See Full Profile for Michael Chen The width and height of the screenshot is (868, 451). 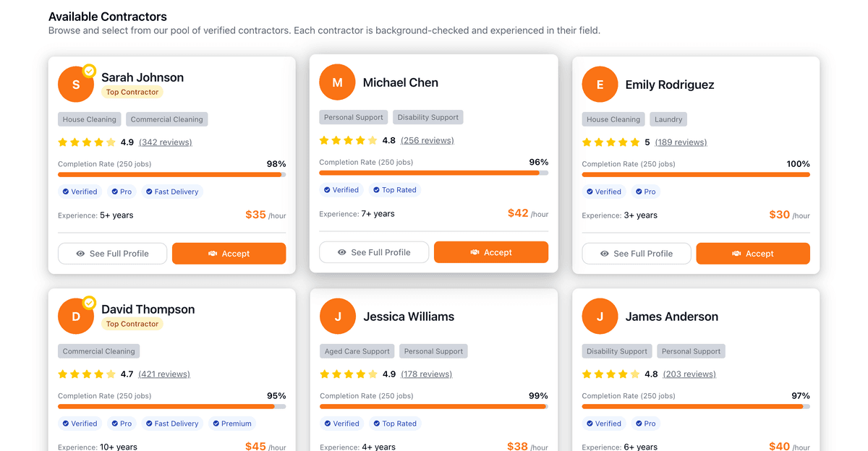pyautogui.click(x=374, y=252)
